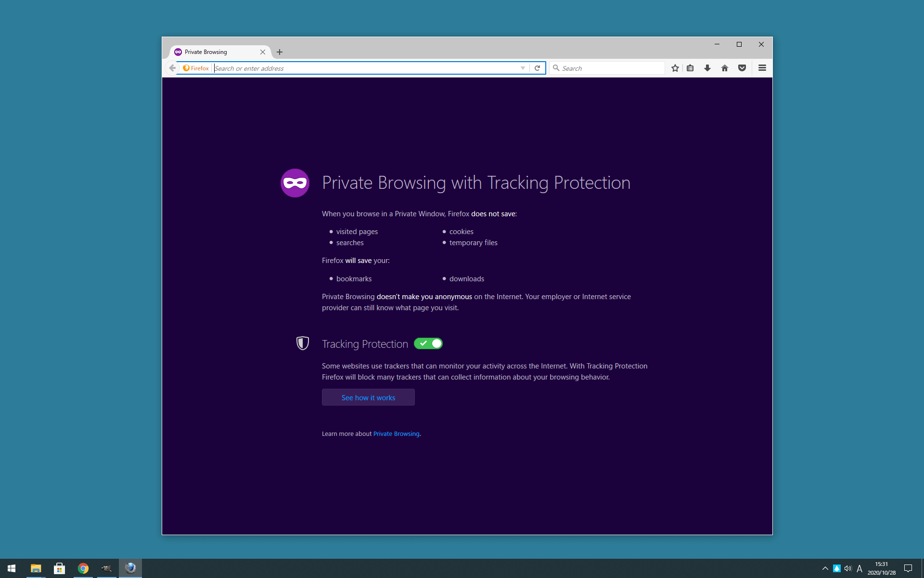Maximize the Firefox window
Screen dimensions: 924x578
tap(739, 44)
